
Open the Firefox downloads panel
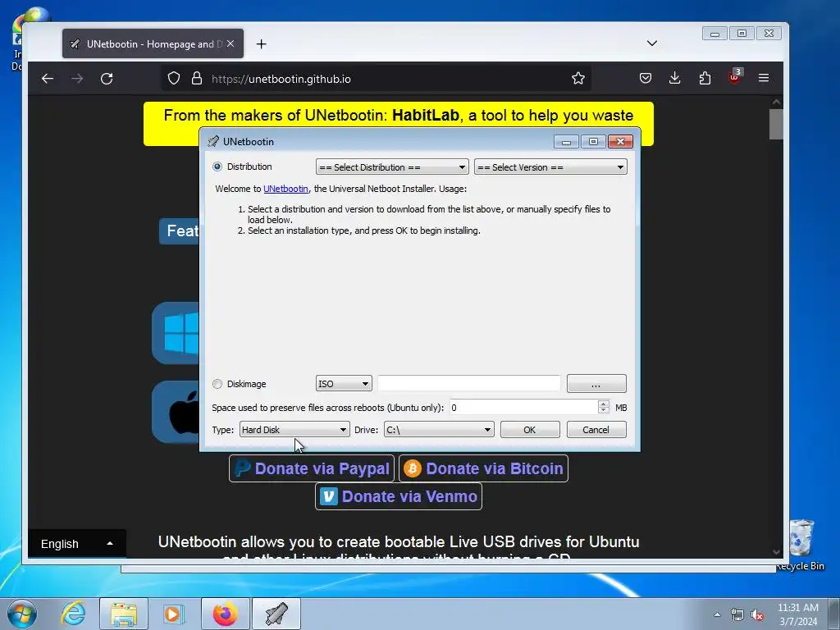click(675, 78)
